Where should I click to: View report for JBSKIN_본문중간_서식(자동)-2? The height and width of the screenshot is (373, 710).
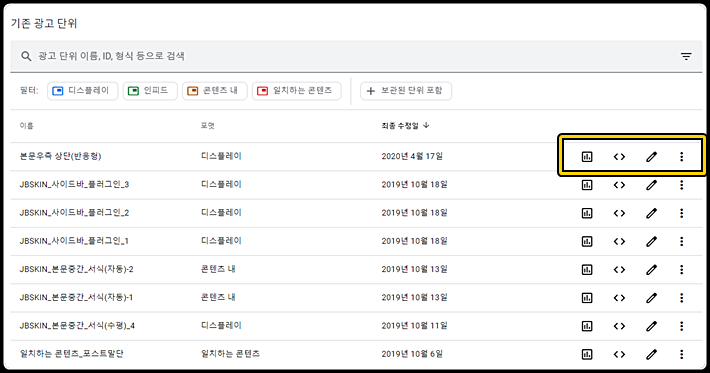[587, 269]
